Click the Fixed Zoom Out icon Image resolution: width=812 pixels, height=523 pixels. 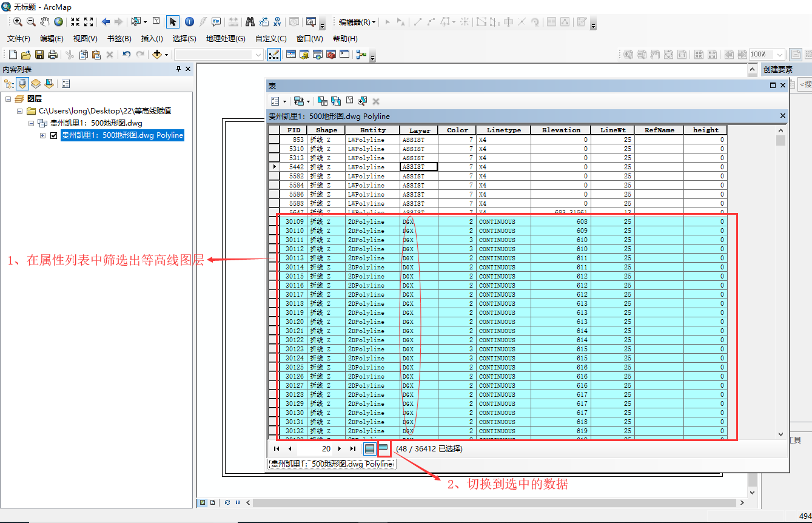[x=89, y=22]
